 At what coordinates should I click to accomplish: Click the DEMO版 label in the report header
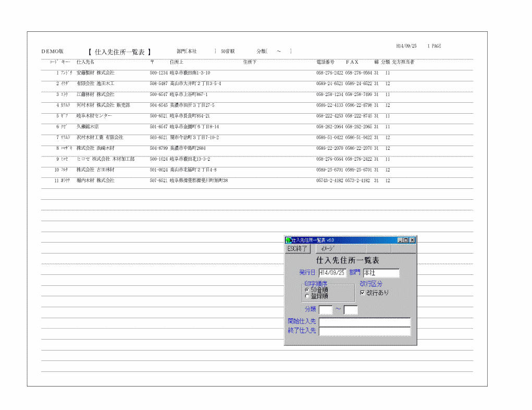53,51
